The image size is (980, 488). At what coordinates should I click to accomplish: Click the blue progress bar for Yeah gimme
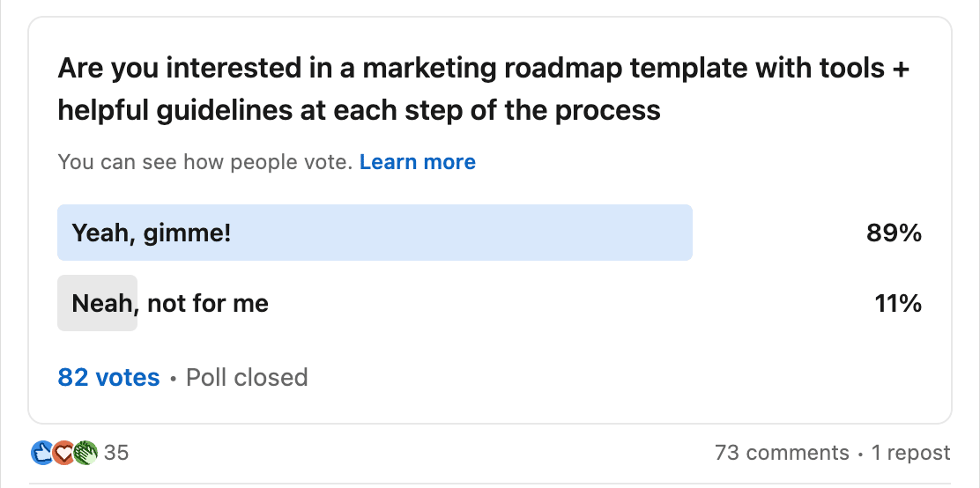click(375, 233)
